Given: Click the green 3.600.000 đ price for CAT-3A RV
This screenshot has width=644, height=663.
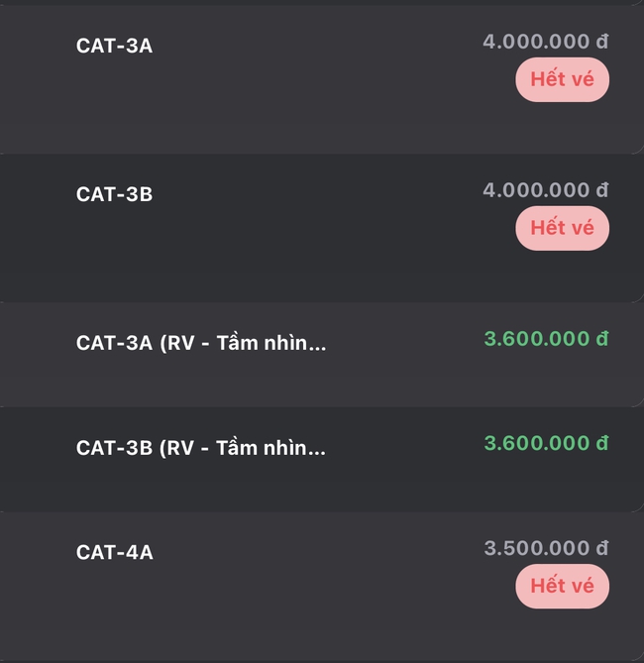Looking at the screenshot, I should [x=546, y=339].
